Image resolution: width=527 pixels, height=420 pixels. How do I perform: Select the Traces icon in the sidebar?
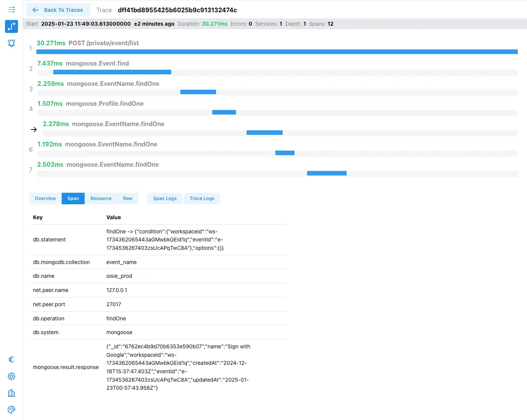pos(11,26)
